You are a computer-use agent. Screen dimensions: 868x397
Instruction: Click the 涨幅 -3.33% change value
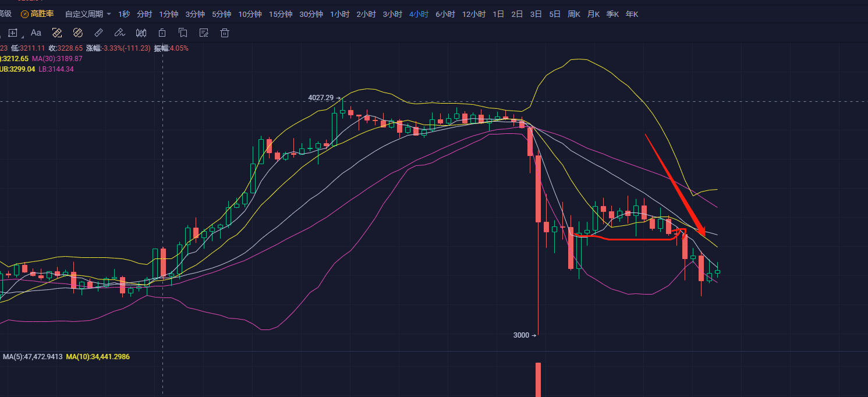tap(118, 48)
